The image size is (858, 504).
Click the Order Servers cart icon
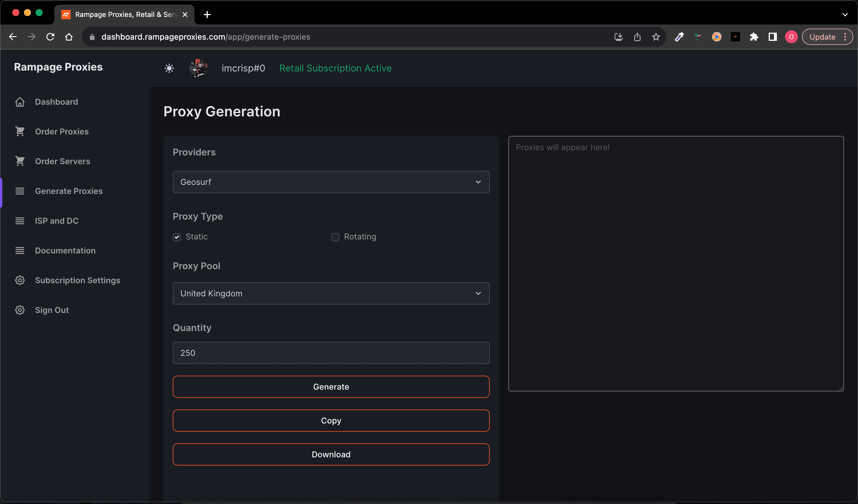[20, 161]
